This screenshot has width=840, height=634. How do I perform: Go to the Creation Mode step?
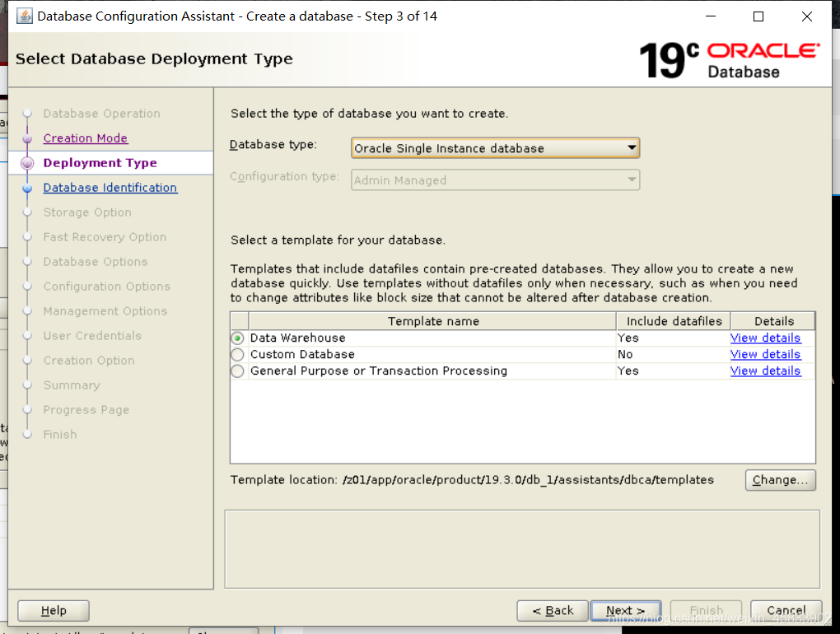pos(85,138)
